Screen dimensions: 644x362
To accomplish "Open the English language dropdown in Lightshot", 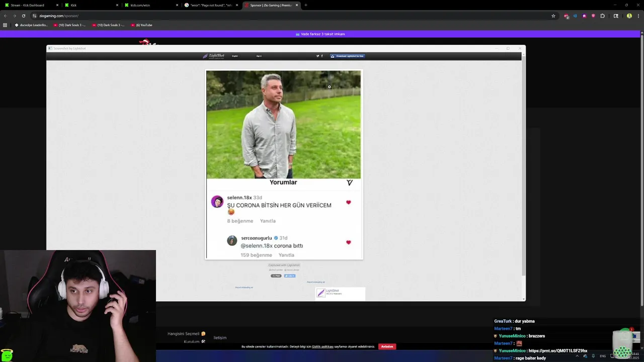I will [x=235, y=56].
